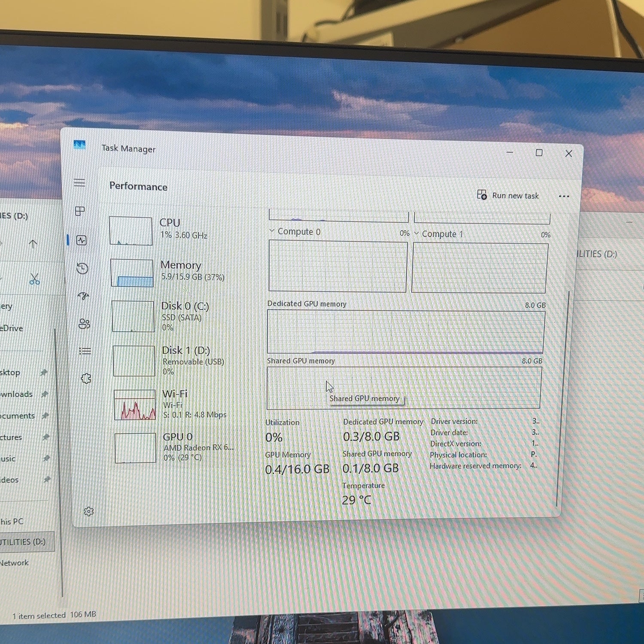Open Task Manager Settings gear icon
Viewport: 644px width, 644px height.
coord(89,511)
